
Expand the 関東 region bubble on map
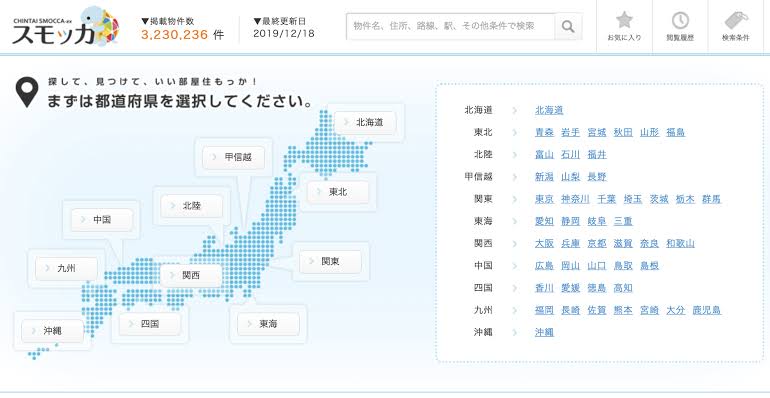pyautogui.click(x=330, y=261)
